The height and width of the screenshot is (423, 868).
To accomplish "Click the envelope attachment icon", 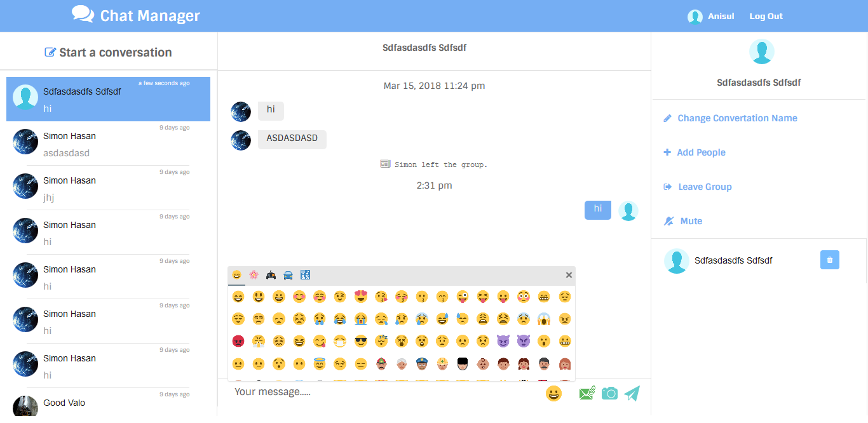I will pos(587,393).
